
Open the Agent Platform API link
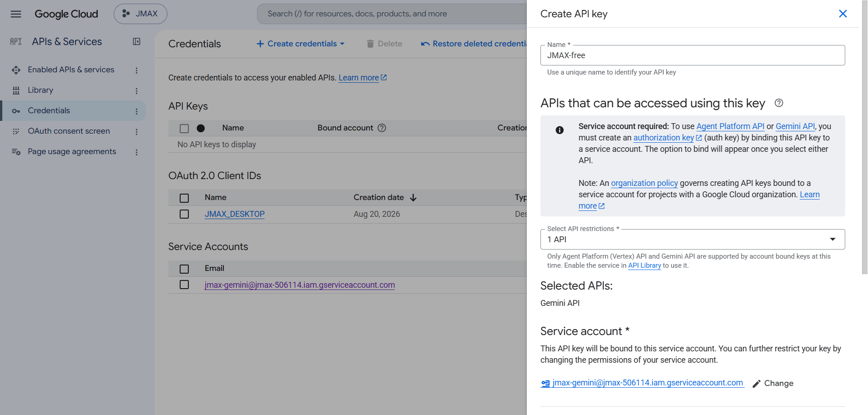click(x=730, y=126)
